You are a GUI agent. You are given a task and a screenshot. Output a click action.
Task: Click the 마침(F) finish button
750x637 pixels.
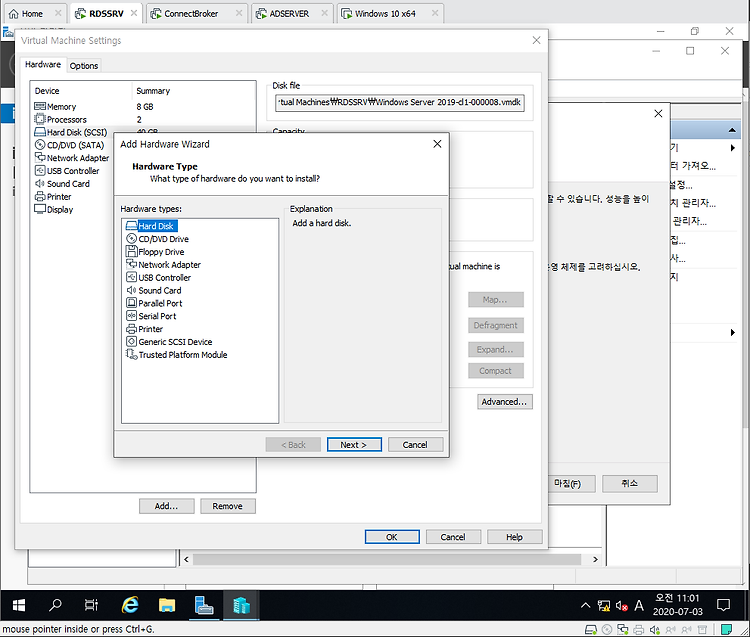click(568, 483)
